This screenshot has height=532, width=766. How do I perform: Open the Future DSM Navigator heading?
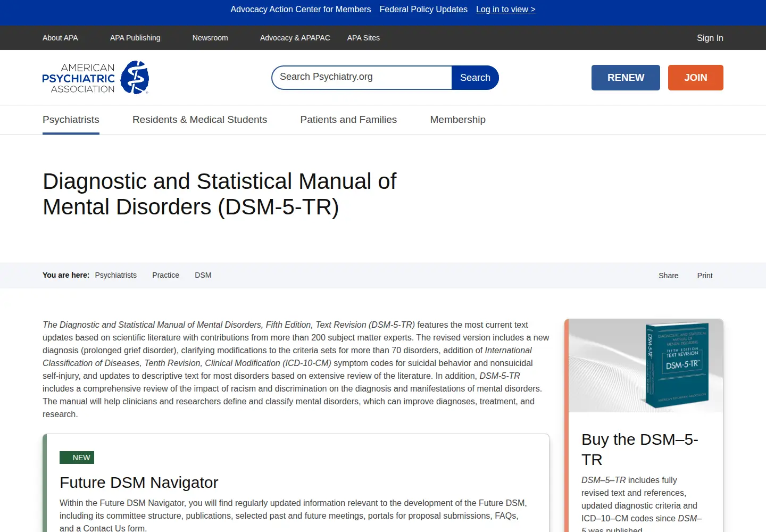(x=139, y=483)
